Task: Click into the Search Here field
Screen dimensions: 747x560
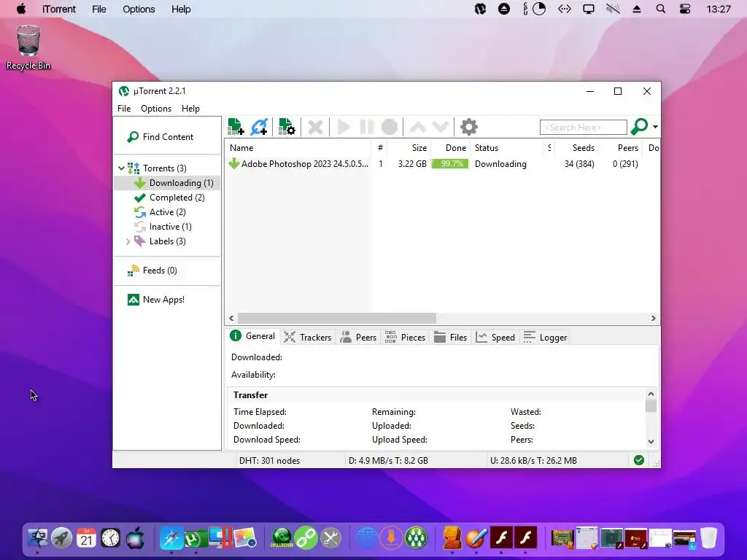Action: click(x=583, y=127)
